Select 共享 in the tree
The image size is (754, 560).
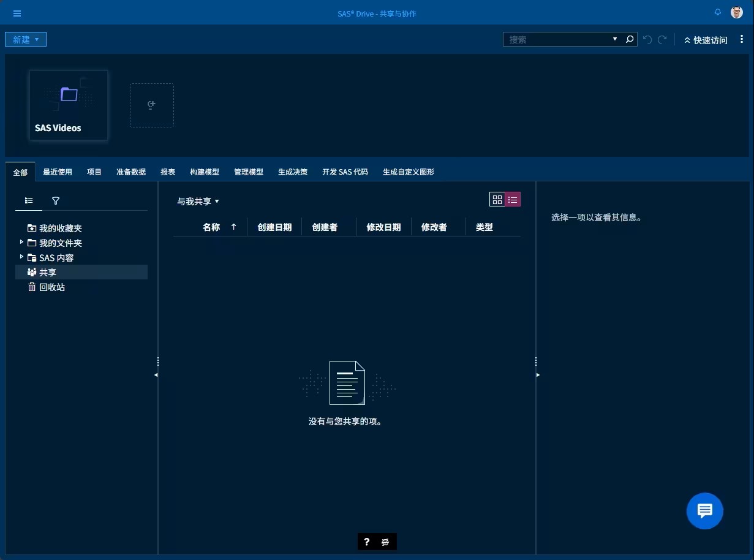pyautogui.click(x=81, y=272)
